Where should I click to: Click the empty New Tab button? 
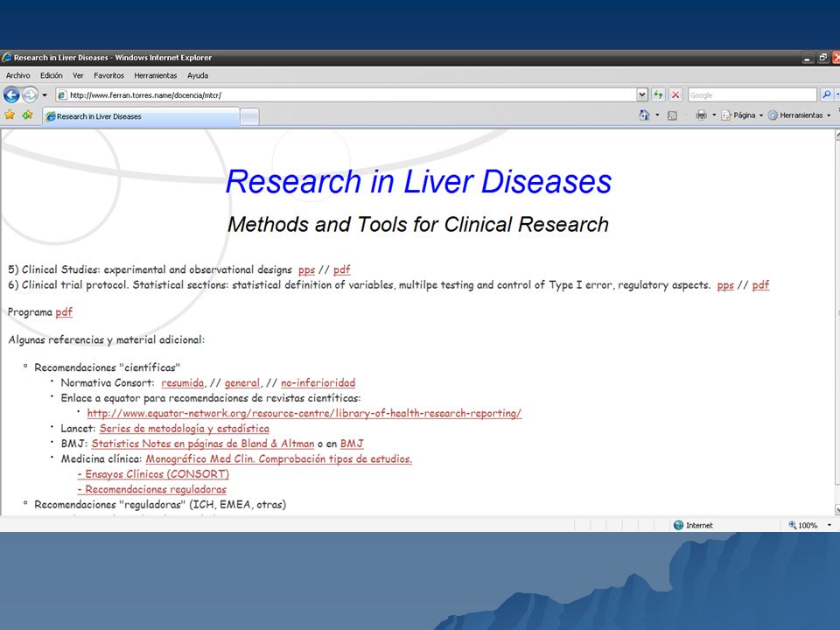(x=249, y=116)
